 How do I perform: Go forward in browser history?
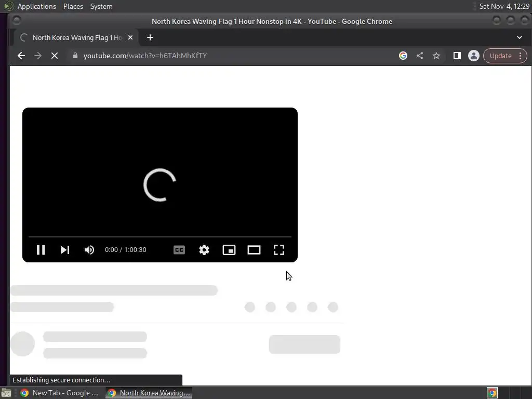pyautogui.click(x=37, y=56)
